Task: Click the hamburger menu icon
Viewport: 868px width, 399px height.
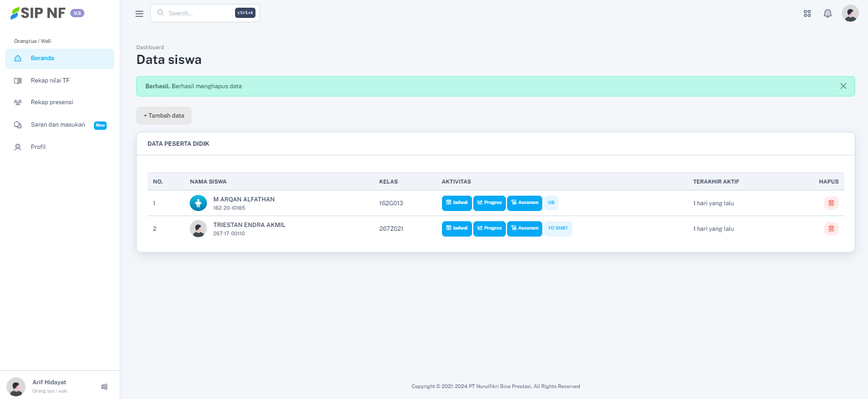Action: pyautogui.click(x=139, y=13)
